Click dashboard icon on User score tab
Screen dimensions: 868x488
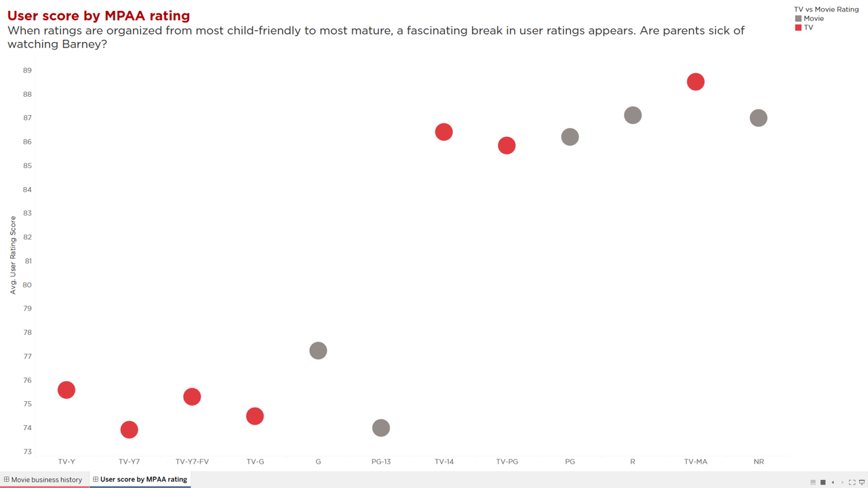[96, 480]
